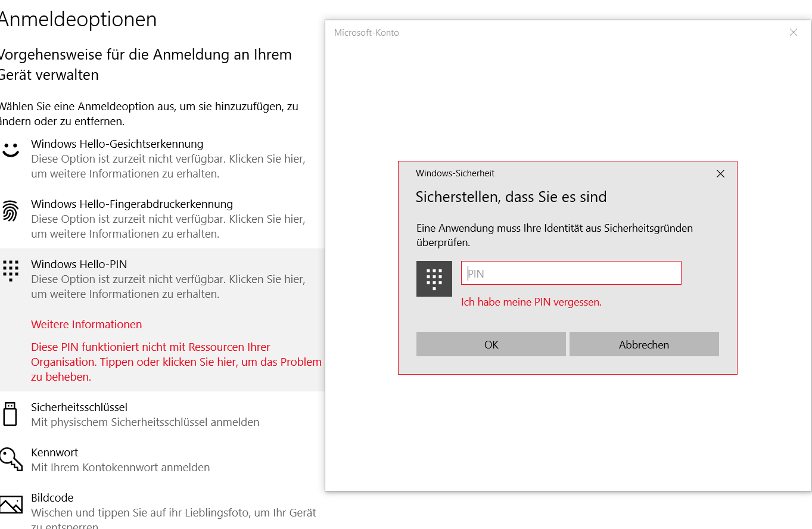Click the fingerprint recognition icon
Screen dimensions: 812x529
coord(10,211)
